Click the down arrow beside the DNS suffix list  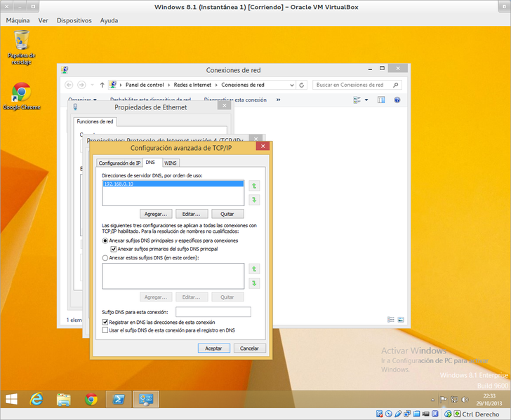coord(254,283)
